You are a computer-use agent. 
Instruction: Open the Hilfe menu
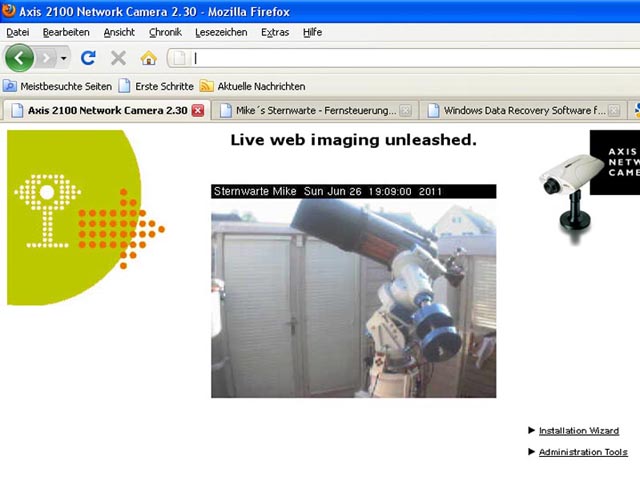click(x=312, y=32)
